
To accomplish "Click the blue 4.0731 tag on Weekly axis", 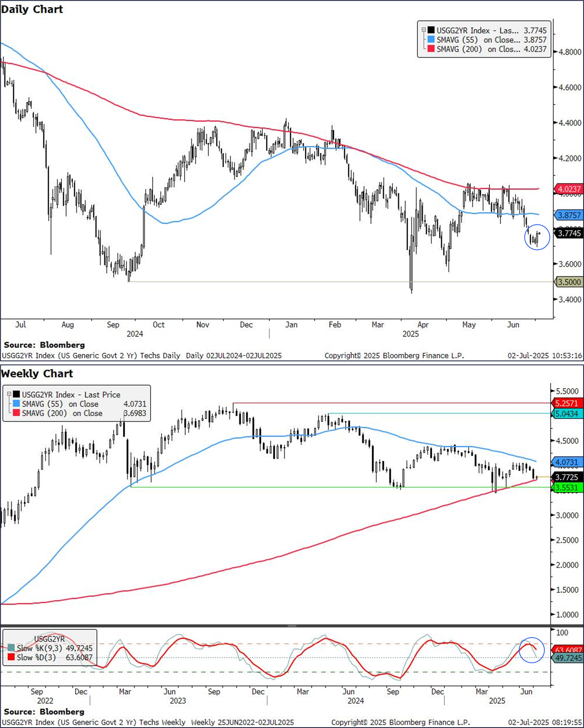I will click(x=567, y=462).
